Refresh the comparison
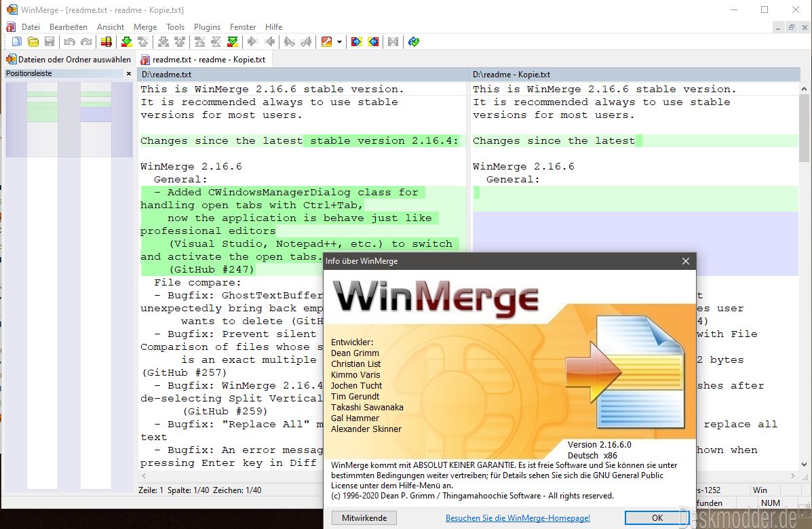 pos(413,42)
